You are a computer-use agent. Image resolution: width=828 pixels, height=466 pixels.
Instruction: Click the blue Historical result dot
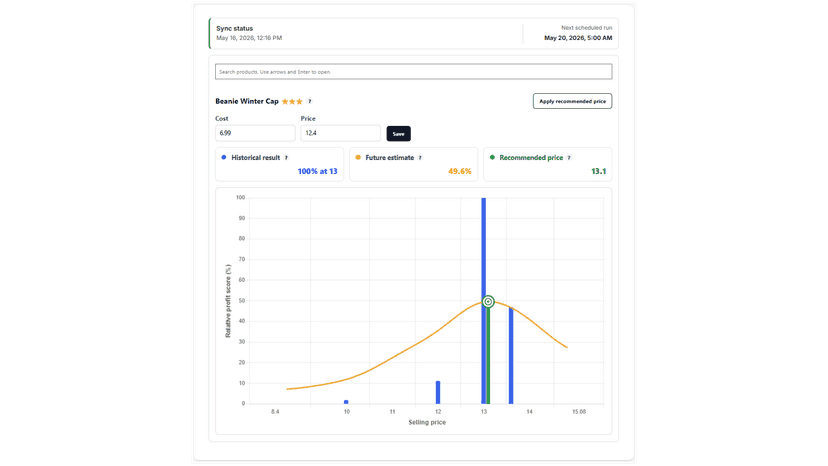point(224,157)
